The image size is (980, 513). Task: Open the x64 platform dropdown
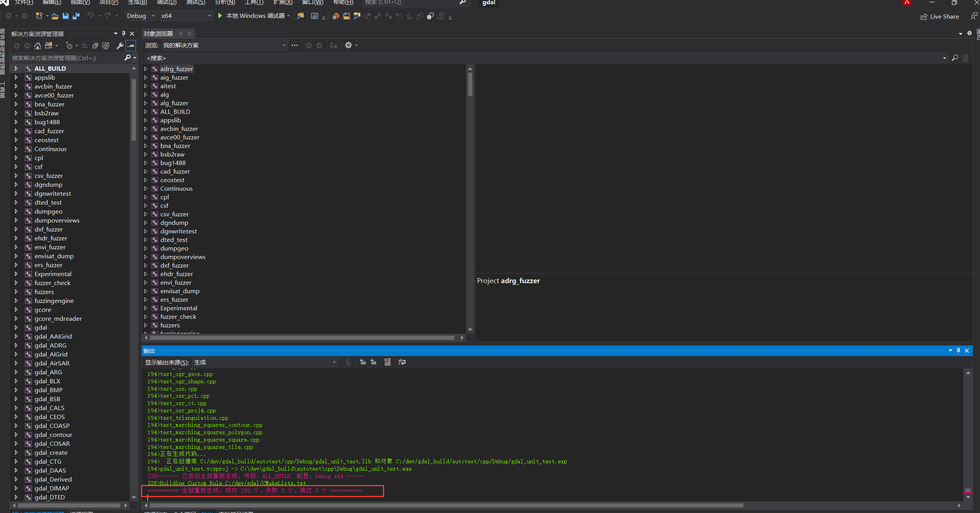(x=186, y=16)
